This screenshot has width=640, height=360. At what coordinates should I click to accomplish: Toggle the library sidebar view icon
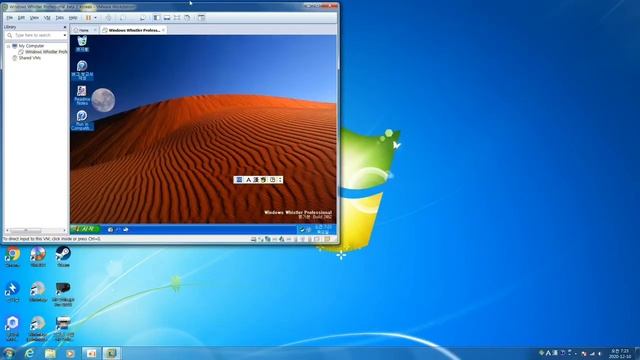point(157,18)
